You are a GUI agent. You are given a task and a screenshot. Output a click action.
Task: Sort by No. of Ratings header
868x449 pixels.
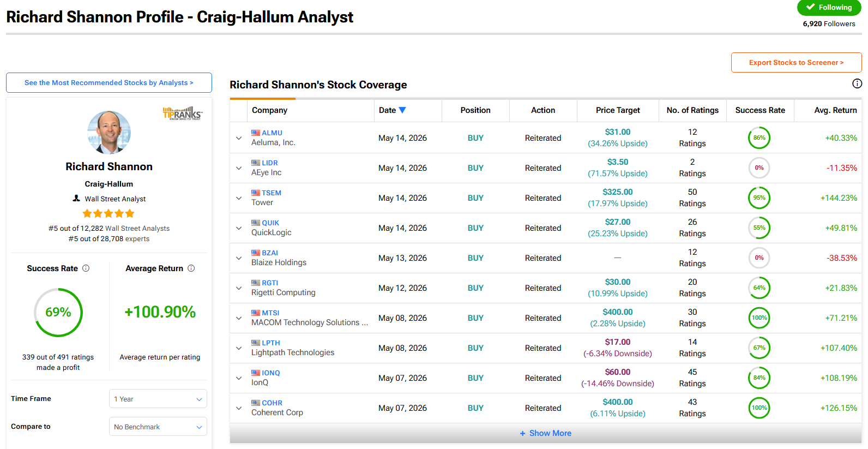692,110
